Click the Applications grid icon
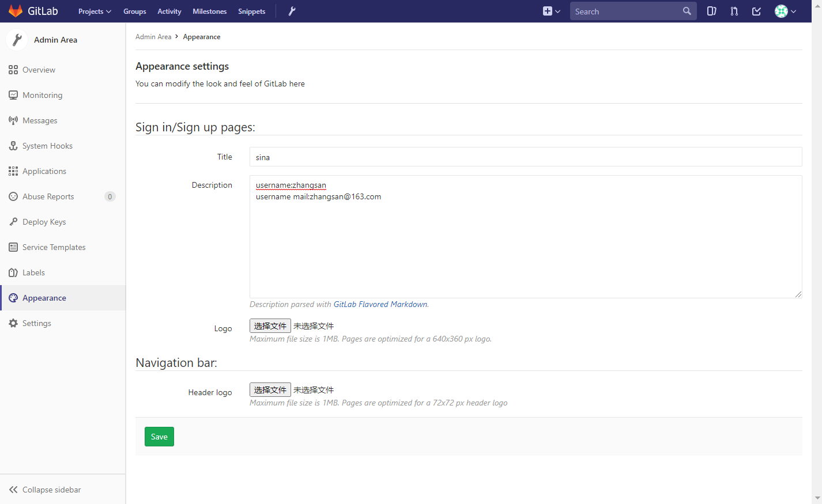The height and width of the screenshot is (504, 822). (x=13, y=171)
